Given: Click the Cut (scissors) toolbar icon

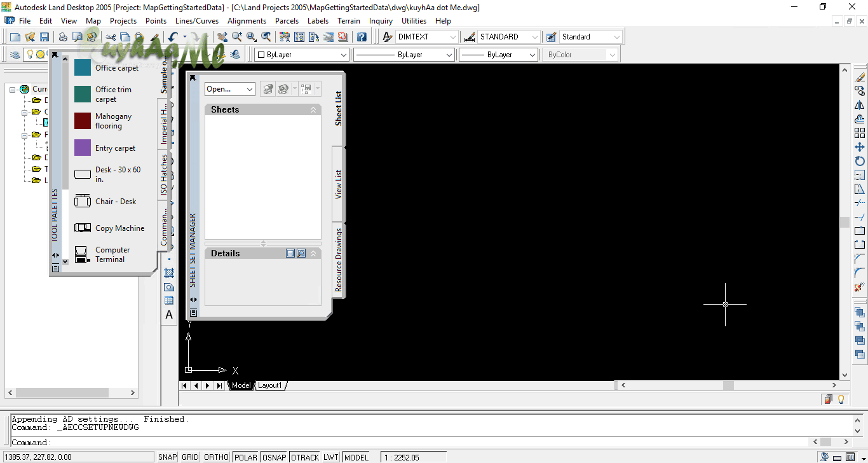Looking at the screenshot, I should point(111,38).
